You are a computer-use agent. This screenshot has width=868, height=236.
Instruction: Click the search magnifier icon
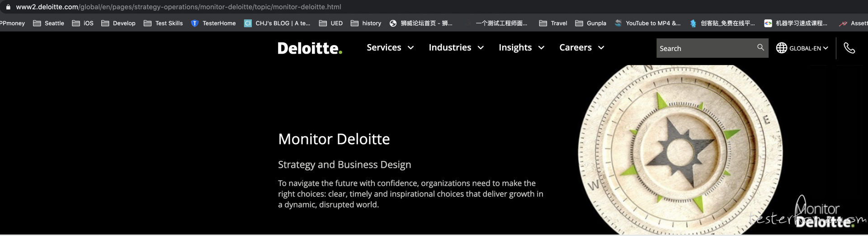click(x=760, y=47)
